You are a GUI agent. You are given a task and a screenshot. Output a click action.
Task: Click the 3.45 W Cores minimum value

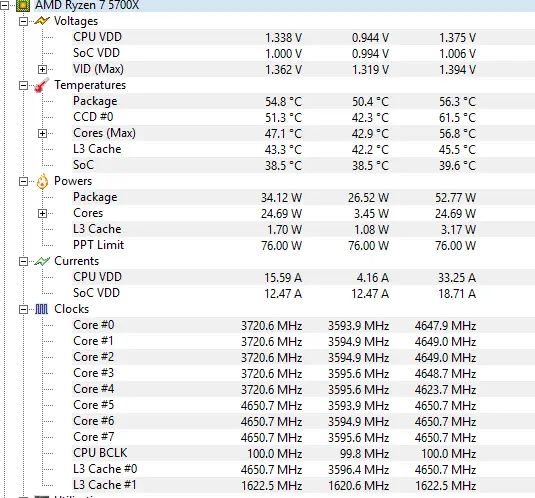tap(372, 214)
